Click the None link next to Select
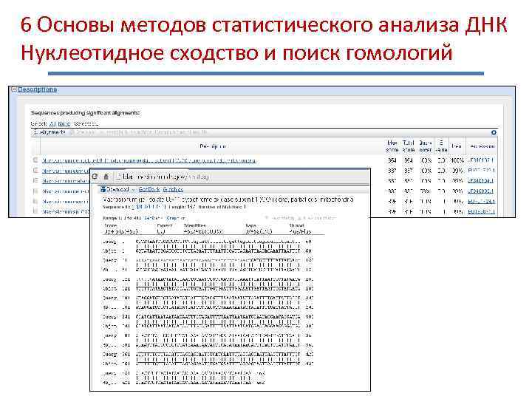This screenshot has height=399, width=532. coord(64,124)
